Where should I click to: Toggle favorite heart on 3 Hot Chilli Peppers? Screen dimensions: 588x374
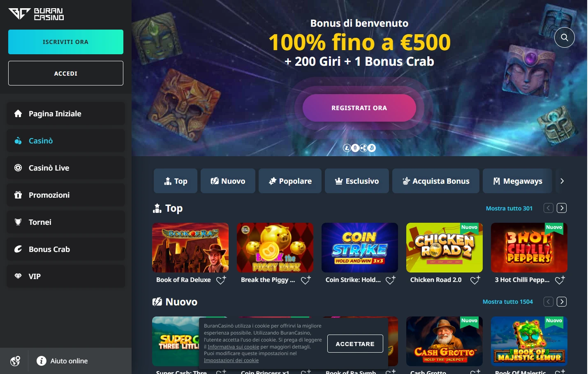(x=560, y=280)
